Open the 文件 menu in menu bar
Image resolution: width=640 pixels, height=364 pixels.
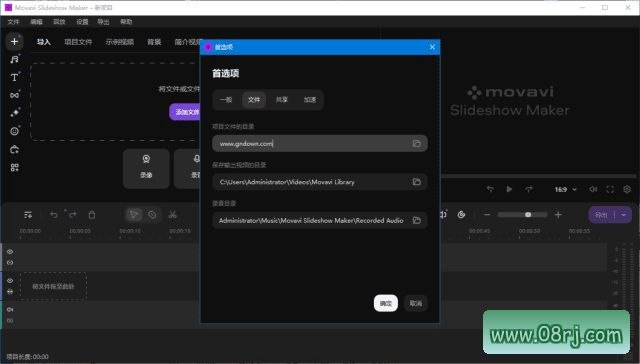(13, 22)
